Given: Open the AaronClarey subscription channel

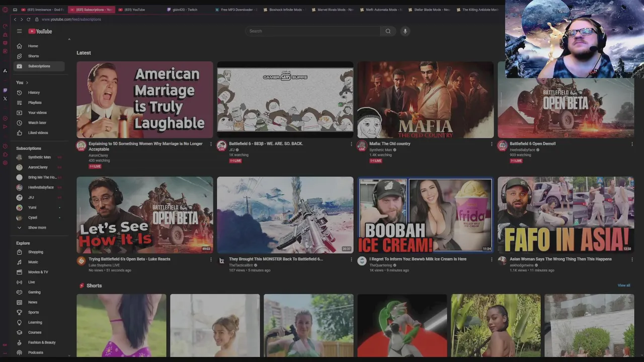Looking at the screenshot, I should coord(39,167).
